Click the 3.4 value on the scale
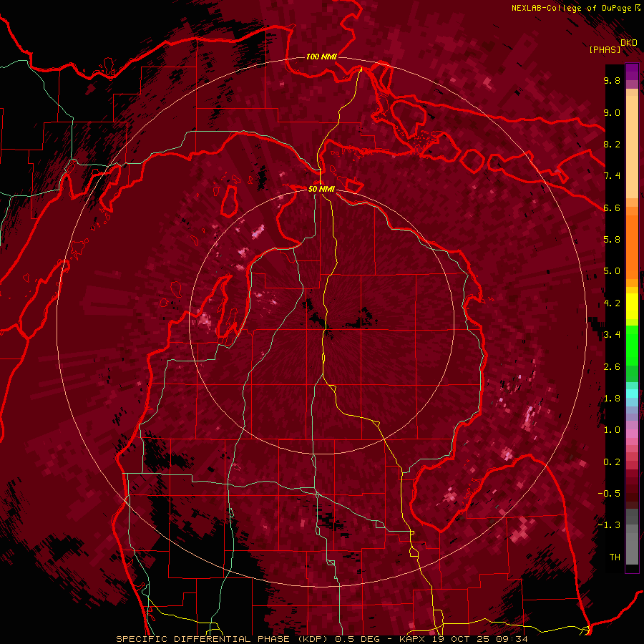Screen dimensions: 644x644 point(612,335)
